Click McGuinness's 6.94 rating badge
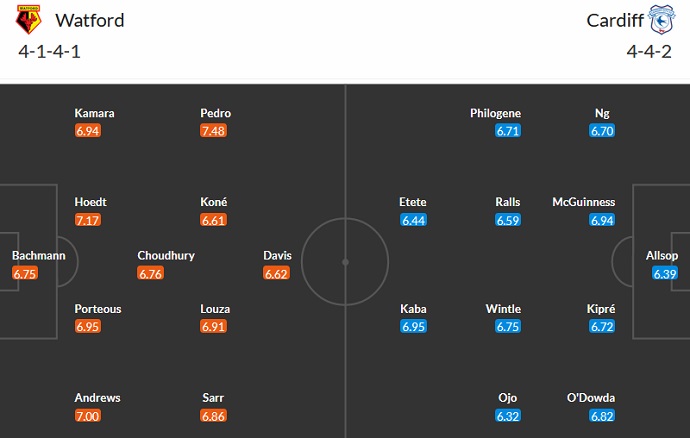The width and height of the screenshot is (690, 438). click(x=602, y=220)
